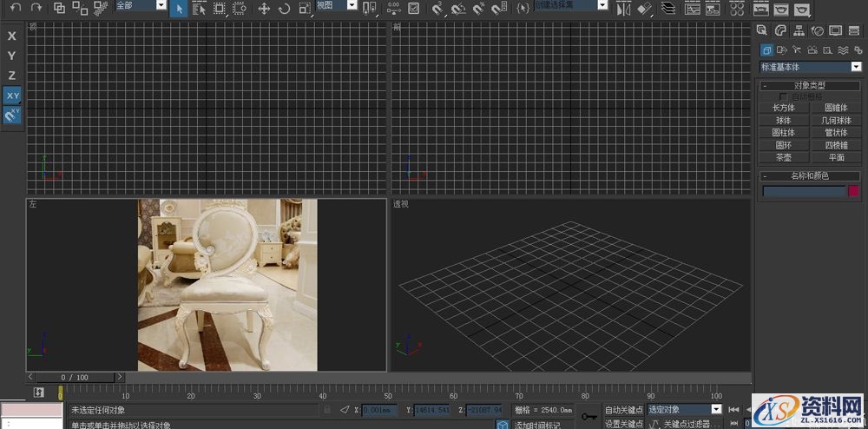Click the Undo arrow icon
868x429 pixels.
(16, 7)
